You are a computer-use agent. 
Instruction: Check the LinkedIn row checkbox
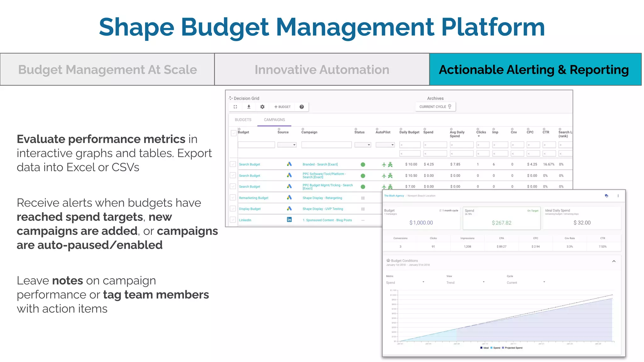[233, 220]
